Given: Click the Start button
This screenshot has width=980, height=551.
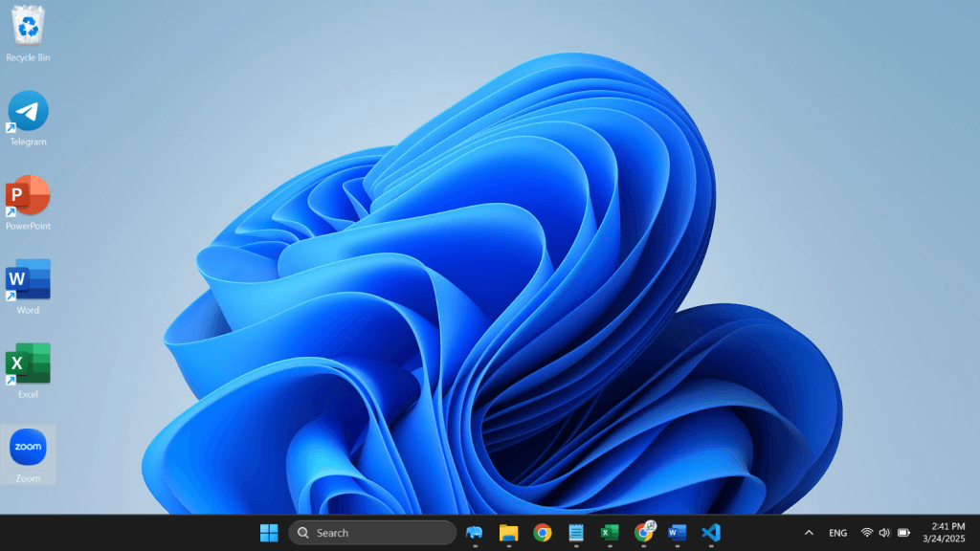Looking at the screenshot, I should click(268, 533).
